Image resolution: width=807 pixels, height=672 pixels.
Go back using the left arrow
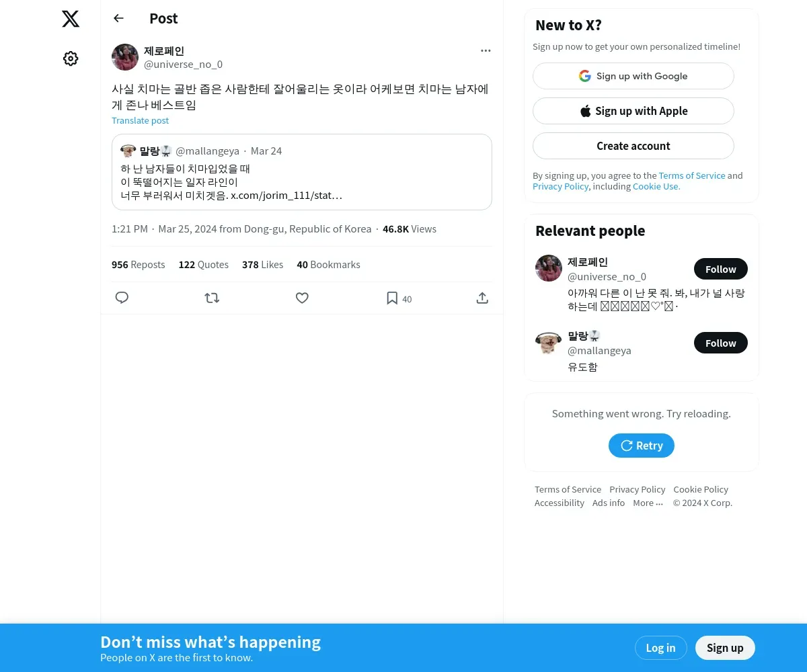(118, 18)
